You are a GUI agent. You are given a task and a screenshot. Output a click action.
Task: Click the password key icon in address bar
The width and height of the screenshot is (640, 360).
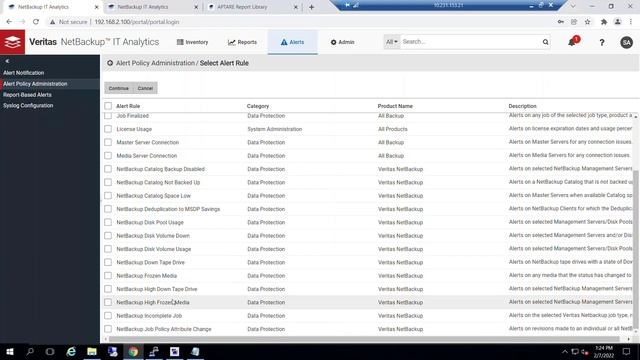tap(560, 22)
